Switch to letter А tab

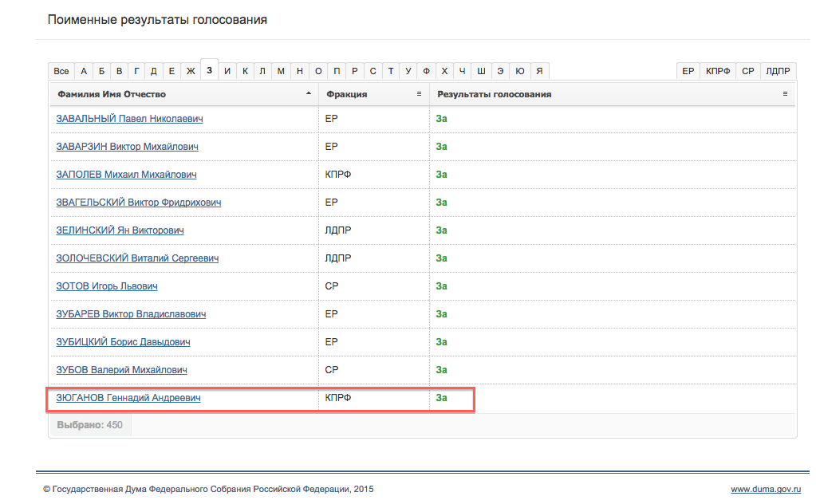coord(84,71)
